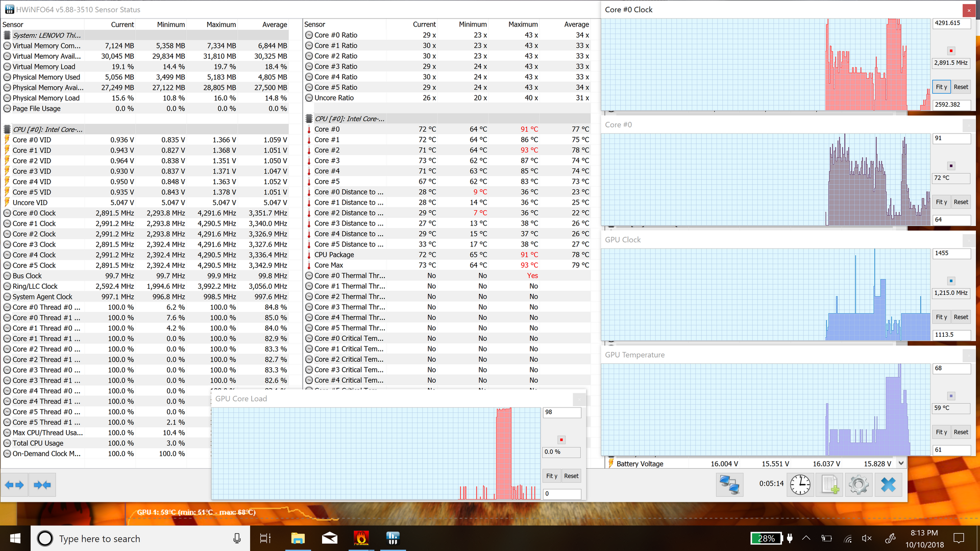Click the GPU Clock graph upper limit field
The height and width of the screenshot is (551, 980).
point(951,254)
